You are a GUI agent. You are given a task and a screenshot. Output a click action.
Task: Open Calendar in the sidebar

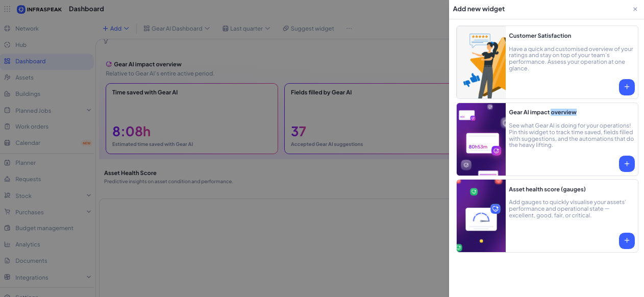click(28, 143)
